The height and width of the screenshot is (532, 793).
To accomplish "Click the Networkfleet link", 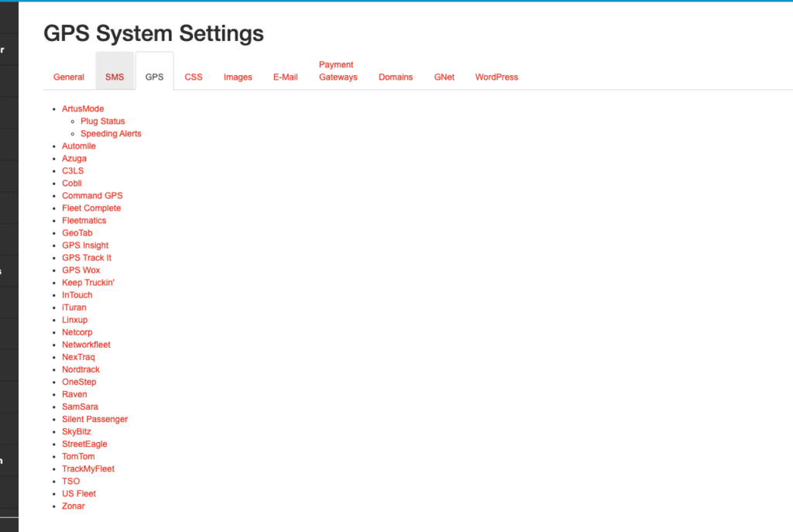I will (86, 345).
